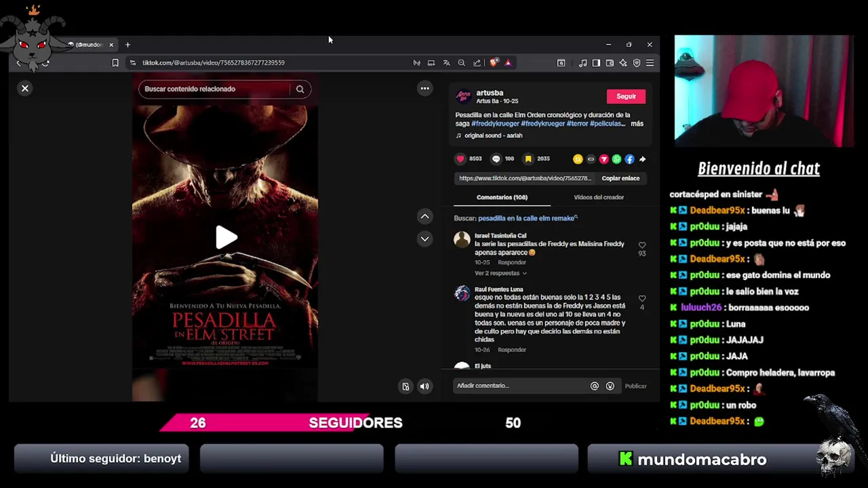Click the artusba username
The height and width of the screenshot is (488, 868).
tap(490, 93)
